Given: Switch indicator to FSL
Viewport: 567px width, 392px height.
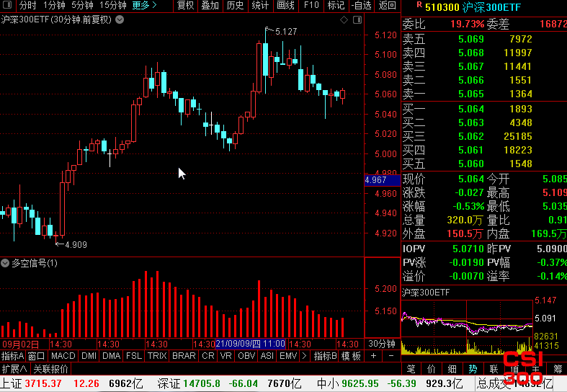Looking at the screenshot, I should 134,356.
